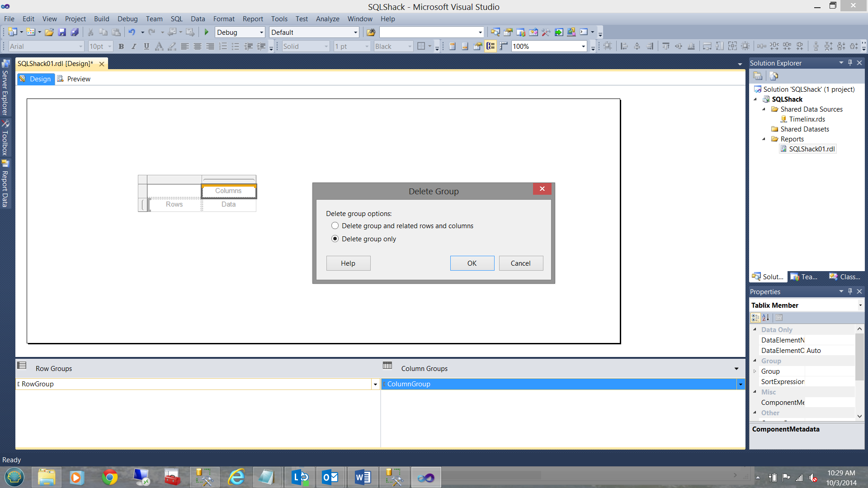This screenshot has height=488, width=868.
Task: Open Google Chrome from the taskbar
Action: [x=109, y=477]
